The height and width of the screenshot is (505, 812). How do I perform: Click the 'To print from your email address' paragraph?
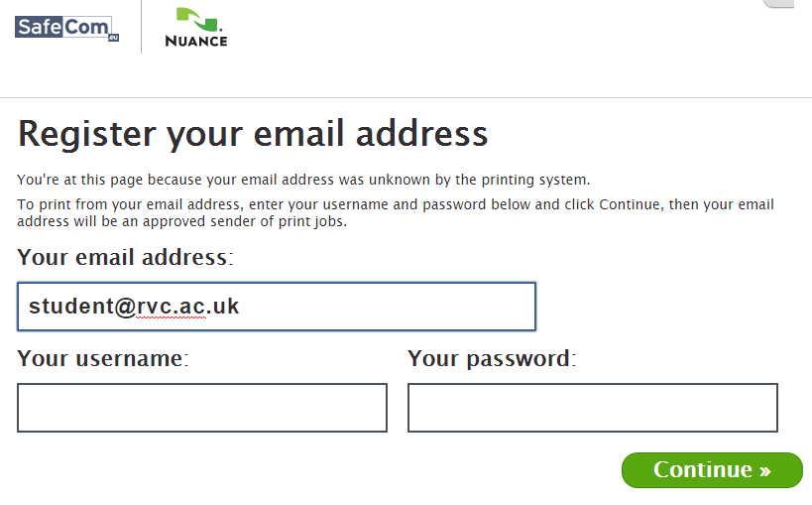(396, 212)
